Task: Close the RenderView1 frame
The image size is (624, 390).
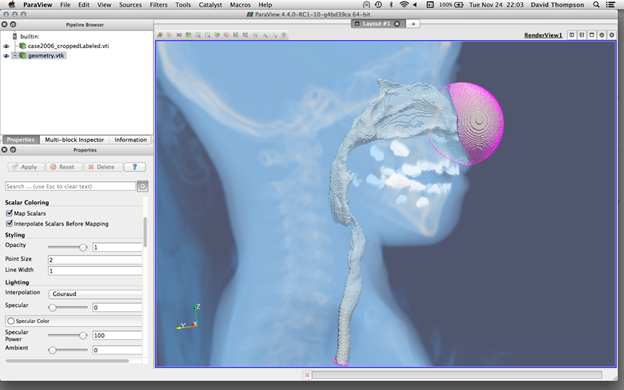Action: coord(612,35)
